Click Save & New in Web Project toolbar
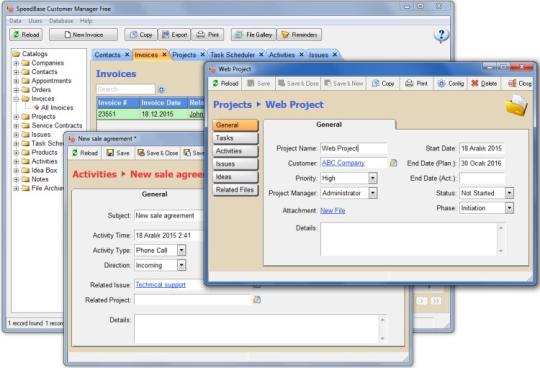The width and height of the screenshot is (540, 368). (x=343, y=83)
